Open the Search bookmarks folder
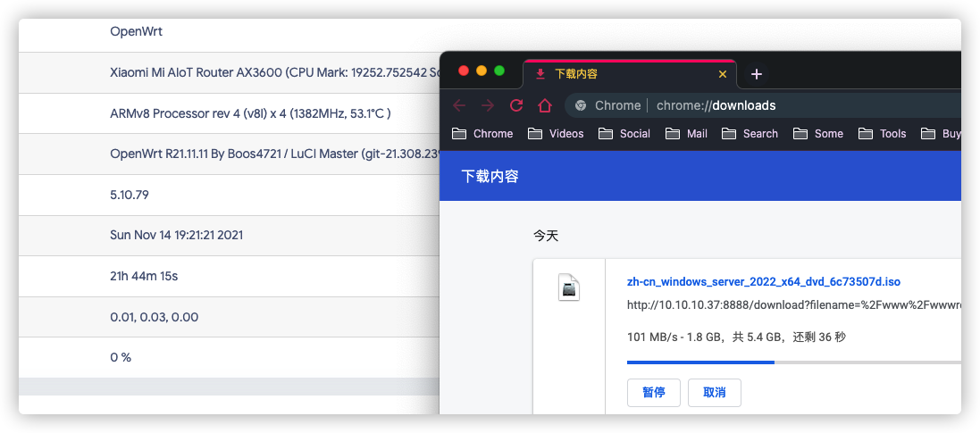Viewport: 980px width, 433px height. coord(750,134)
